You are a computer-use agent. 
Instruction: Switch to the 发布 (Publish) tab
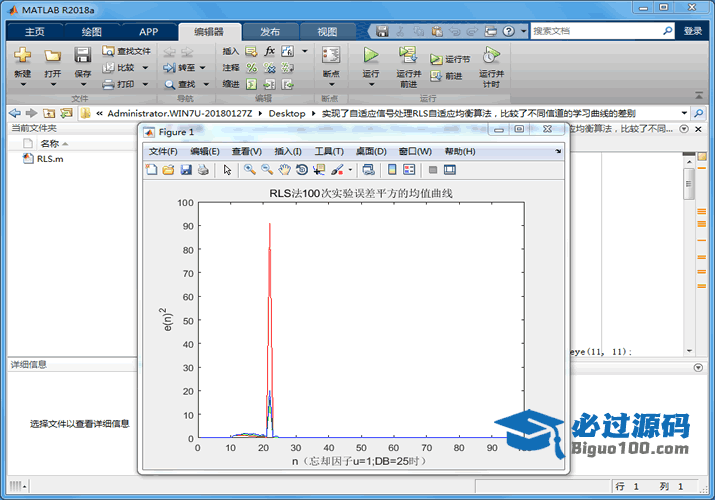pyautogui.click(x=270, y=31)
